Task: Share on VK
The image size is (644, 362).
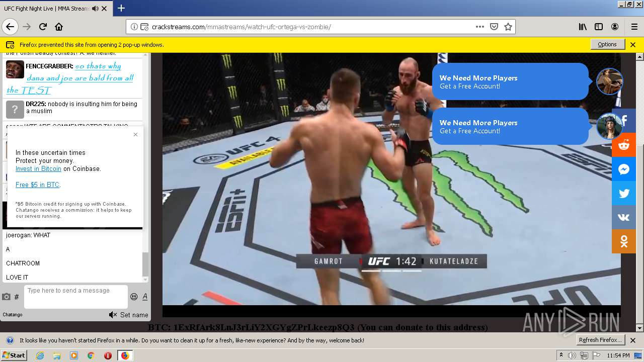Action: (x=624, y=217)
